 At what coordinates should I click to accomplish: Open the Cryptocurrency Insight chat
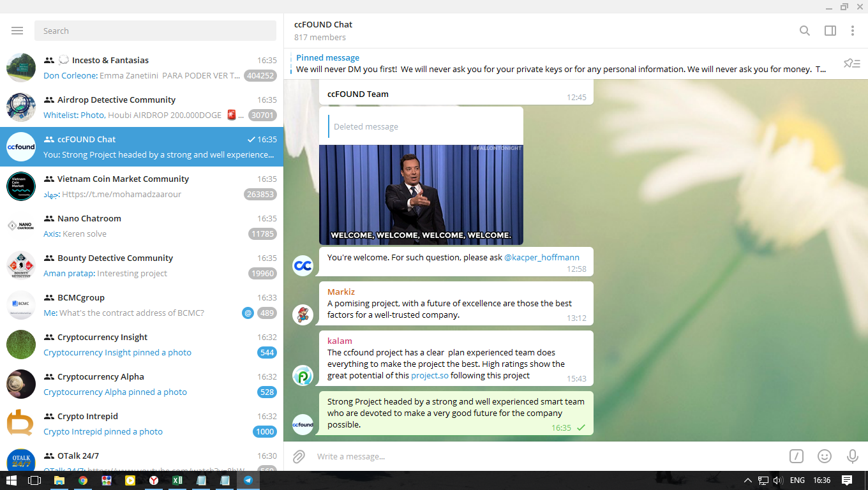click(x=142, y=345)
